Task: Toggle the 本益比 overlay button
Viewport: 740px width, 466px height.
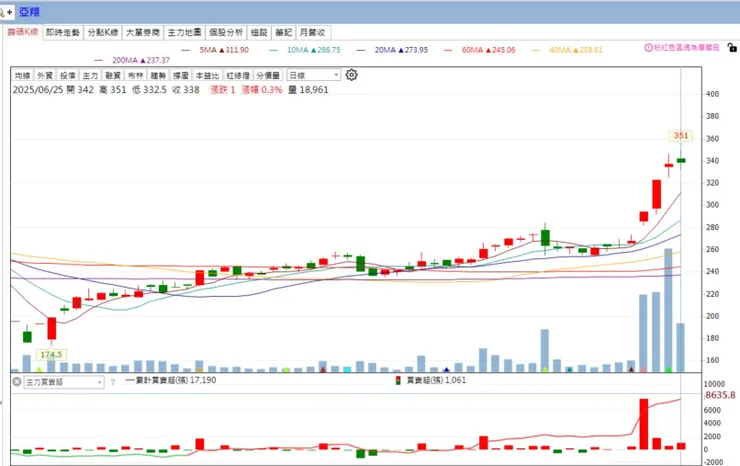Action: coord(207,75)
